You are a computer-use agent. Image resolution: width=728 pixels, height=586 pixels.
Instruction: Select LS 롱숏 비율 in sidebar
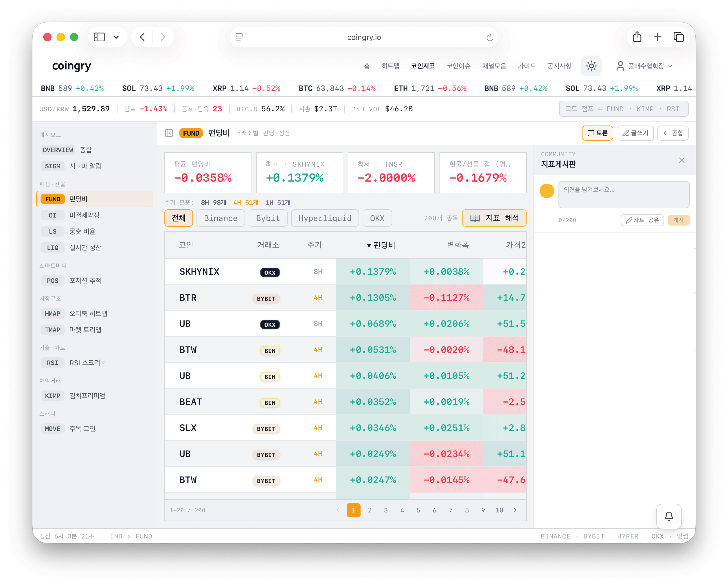coord(94,231)
